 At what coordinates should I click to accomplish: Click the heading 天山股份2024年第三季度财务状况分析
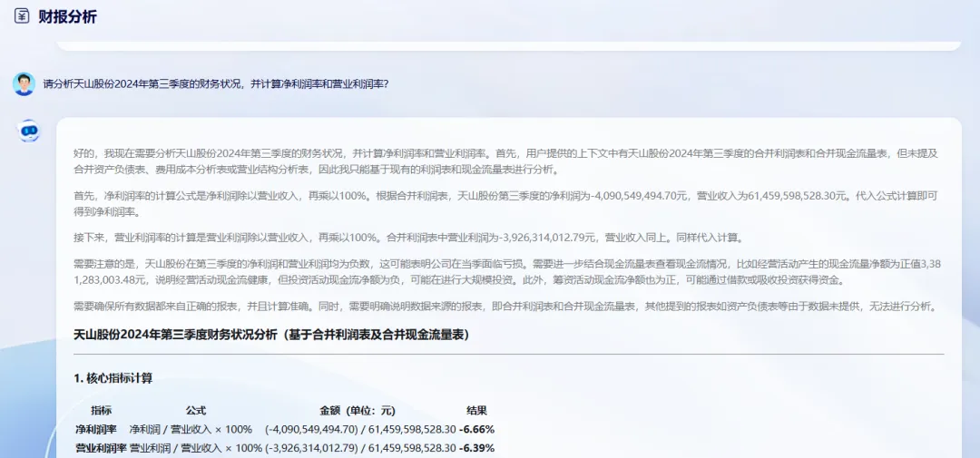click(271, 335)
